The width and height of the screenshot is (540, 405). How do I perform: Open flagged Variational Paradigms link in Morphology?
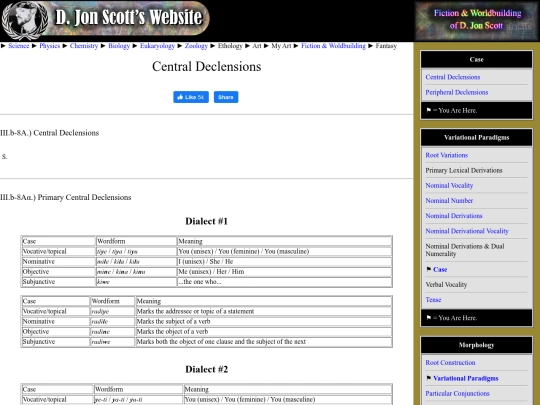[x=466, y=378]
